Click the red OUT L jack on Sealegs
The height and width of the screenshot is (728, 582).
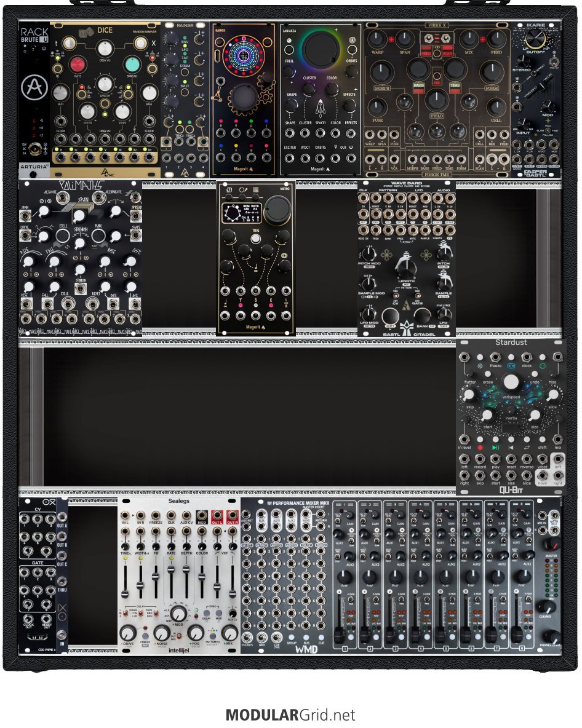(x=217, y=515)
